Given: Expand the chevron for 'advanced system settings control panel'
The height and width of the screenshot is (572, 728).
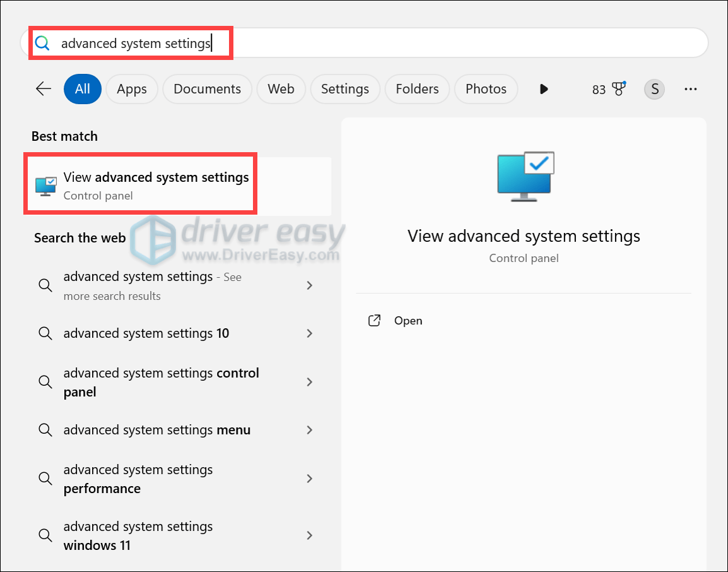Looking at the screenshot, I should pyautogui.click(x=309, y=382).
